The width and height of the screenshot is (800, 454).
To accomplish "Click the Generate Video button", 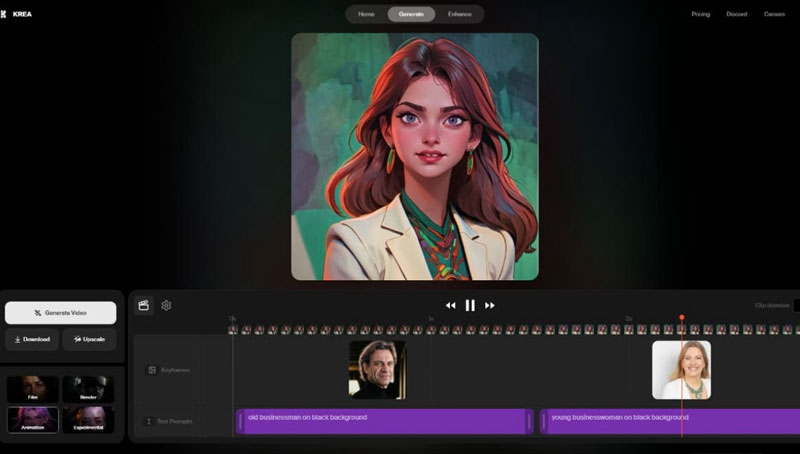I will [60, 313].
